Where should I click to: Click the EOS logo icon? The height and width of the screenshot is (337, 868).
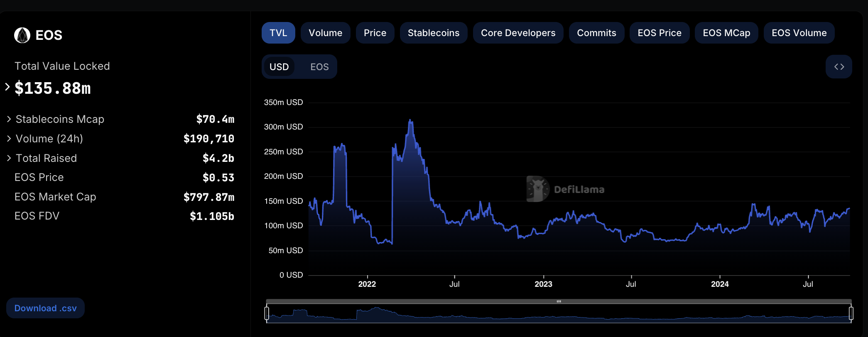pyautogui.click(x=22, y=35)
